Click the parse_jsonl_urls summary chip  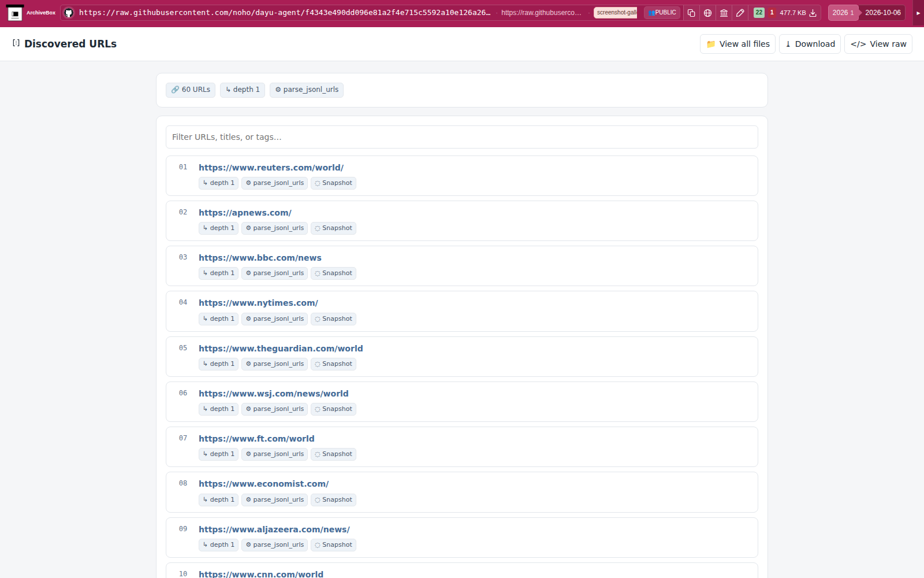307,90
